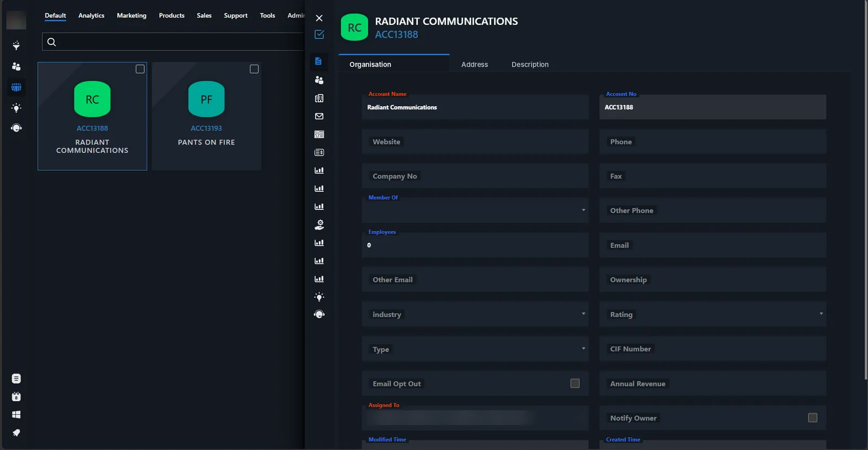Select the highlighted accounts icon in the main sidebar
Screen dimensions: 868x450
click(x=16, y=87)
